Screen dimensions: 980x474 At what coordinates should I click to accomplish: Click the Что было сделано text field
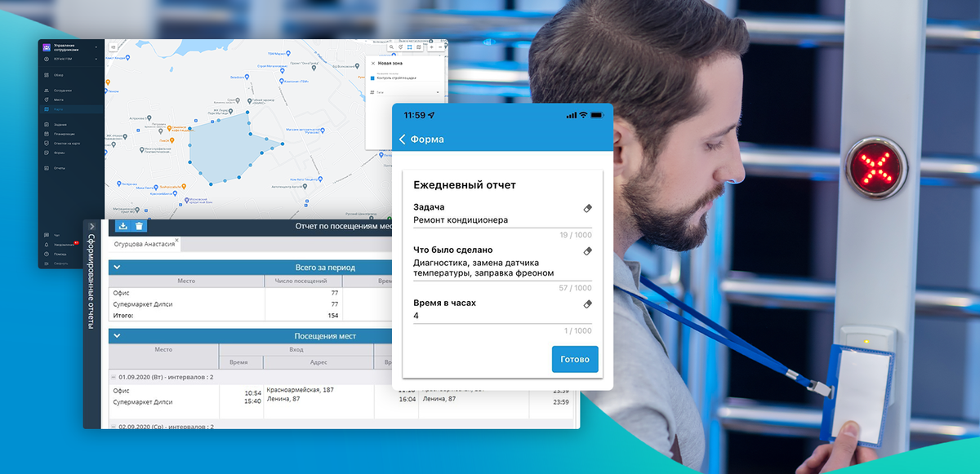pyautogui.click(x=503, y=268)
